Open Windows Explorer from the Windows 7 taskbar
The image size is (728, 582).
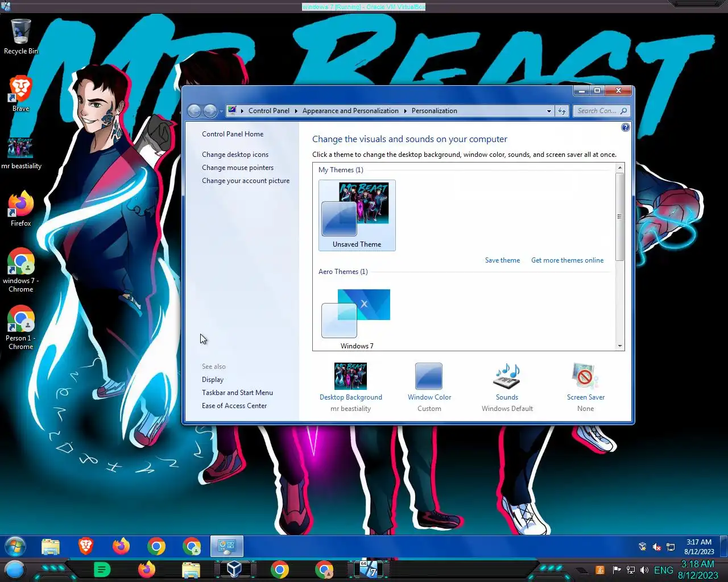click(x=51, y=547)
